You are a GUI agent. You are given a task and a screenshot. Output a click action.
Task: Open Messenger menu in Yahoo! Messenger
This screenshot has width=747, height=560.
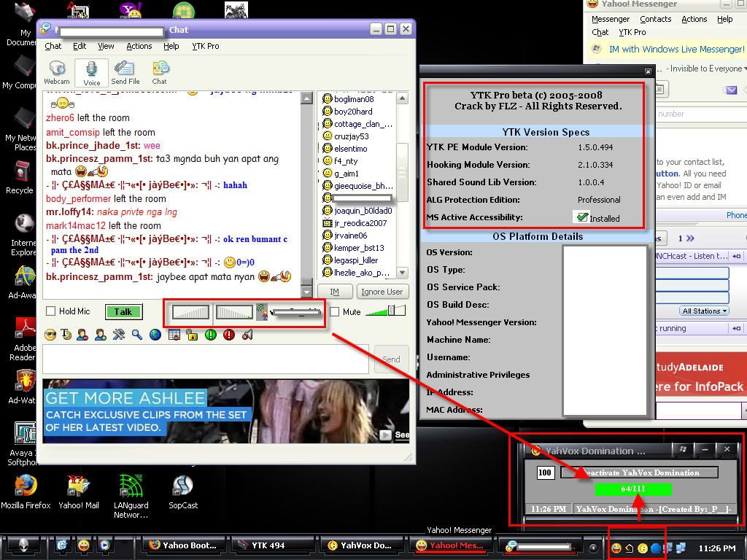[x=611, y=19]
